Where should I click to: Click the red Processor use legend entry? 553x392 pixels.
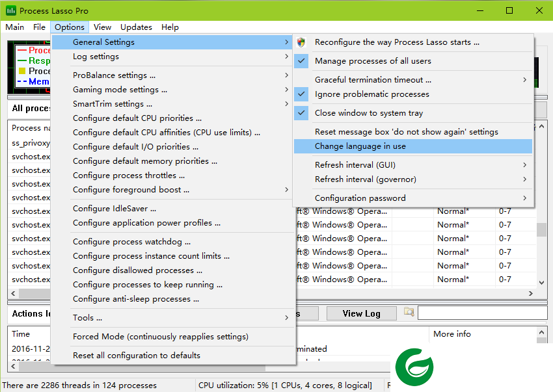[x=33, y=50]
